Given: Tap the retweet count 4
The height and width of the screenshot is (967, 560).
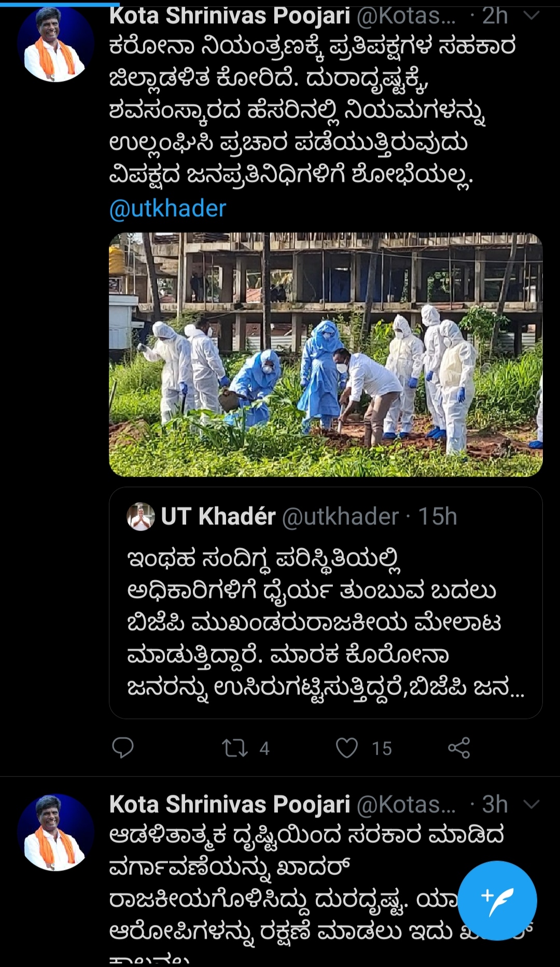Looking at the screenshot, I should (264, 749).
